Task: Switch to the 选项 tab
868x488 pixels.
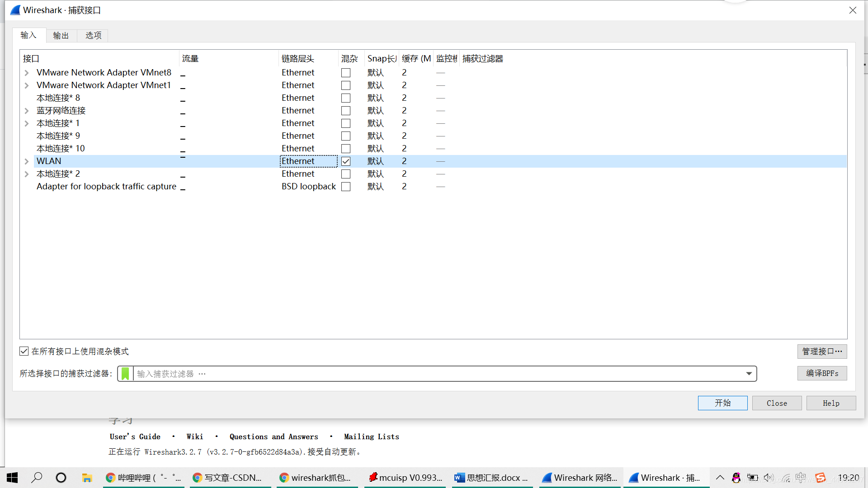Action: (x=94, y=35)
